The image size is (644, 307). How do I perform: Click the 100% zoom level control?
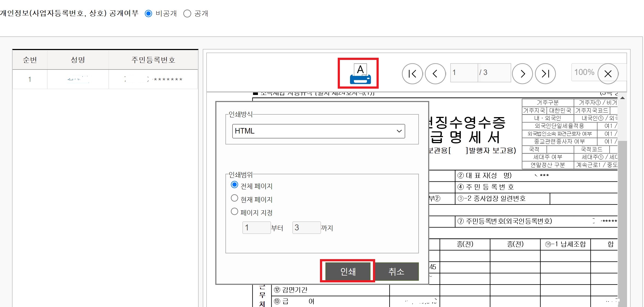pos(584,72)
